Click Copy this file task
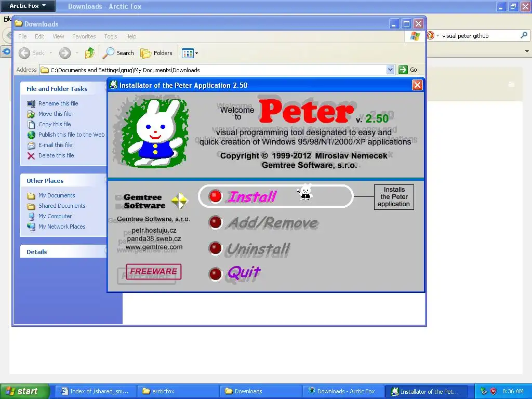Image resolution: width=532 pixels, height=399 pixels. point(55,124)
